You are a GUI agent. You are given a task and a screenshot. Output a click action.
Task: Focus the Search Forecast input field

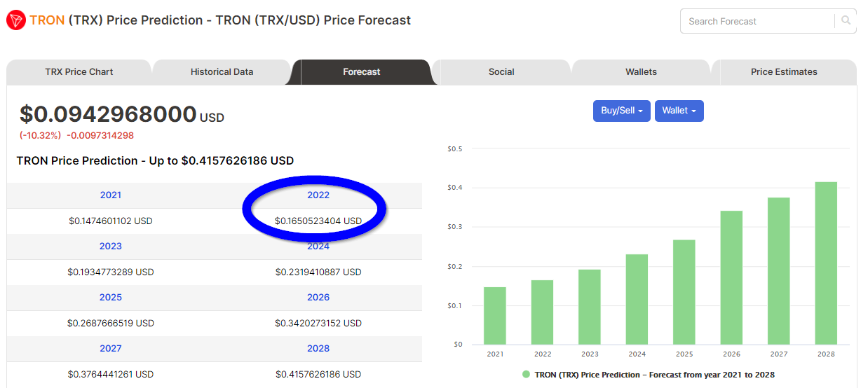point(758,21)
